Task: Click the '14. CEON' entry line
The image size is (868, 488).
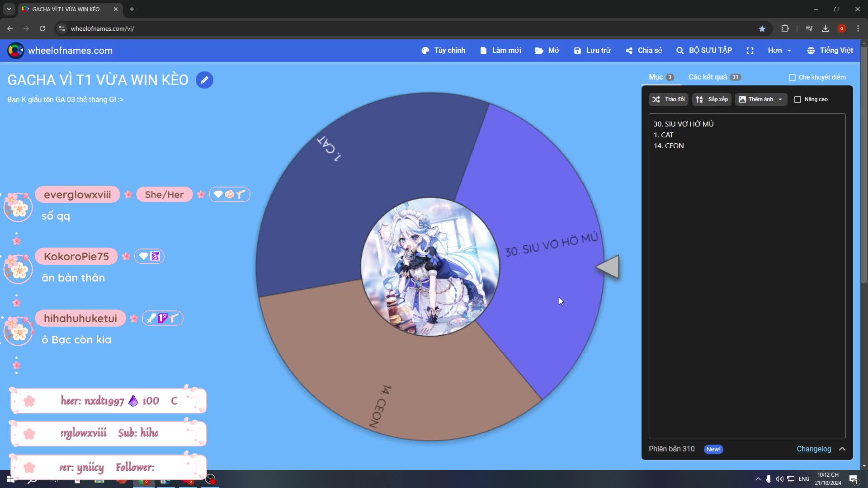Action: tap(669, 145)
